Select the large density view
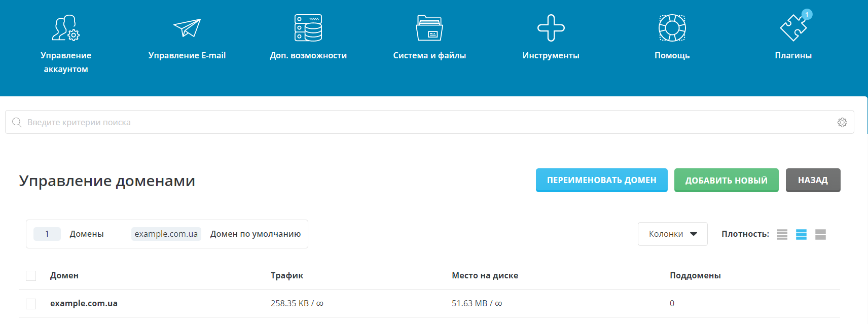Image resolution: width=868 pixels, height=324 pixels. 820,234
